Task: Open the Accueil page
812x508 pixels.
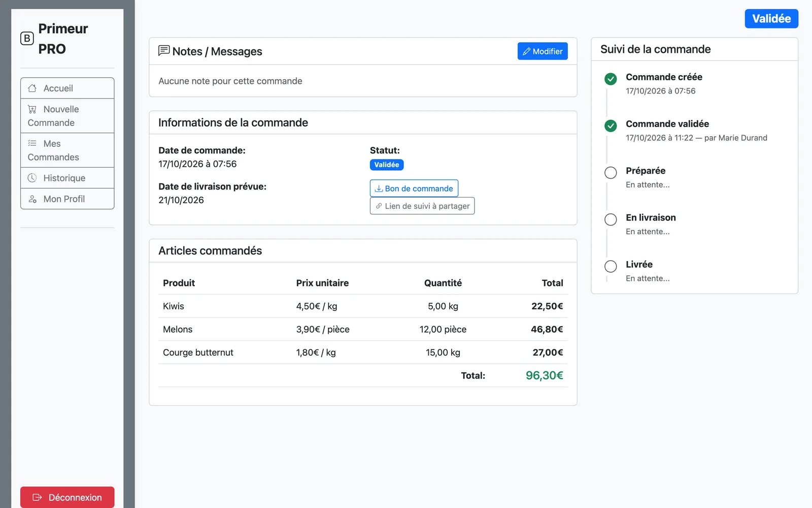Action: [67, 88]
